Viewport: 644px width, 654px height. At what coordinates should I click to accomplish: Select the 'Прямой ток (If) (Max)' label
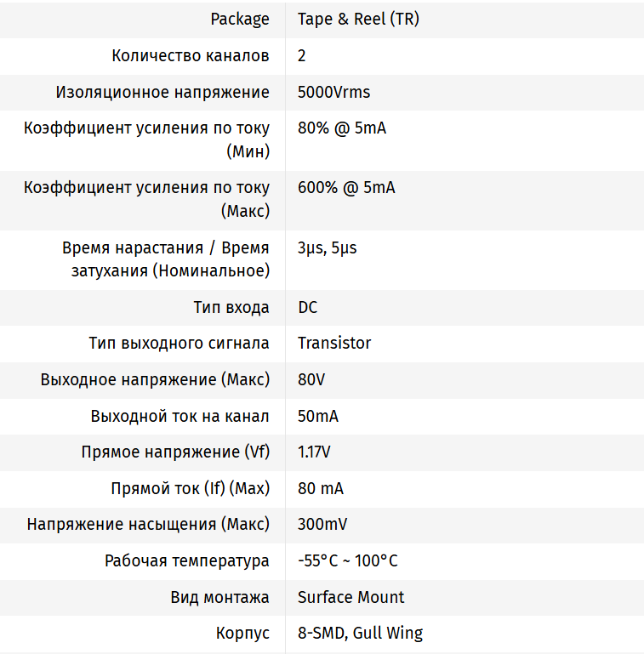click(x=190, y=489)
